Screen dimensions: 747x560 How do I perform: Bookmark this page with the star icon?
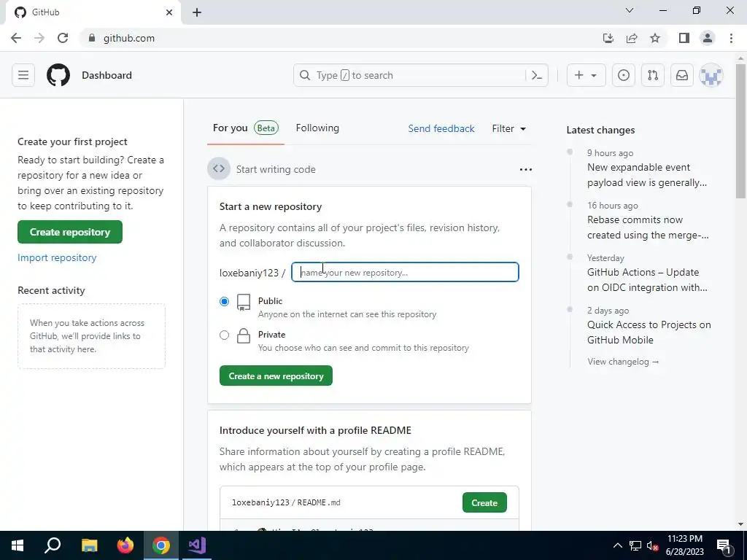[655, 38]
